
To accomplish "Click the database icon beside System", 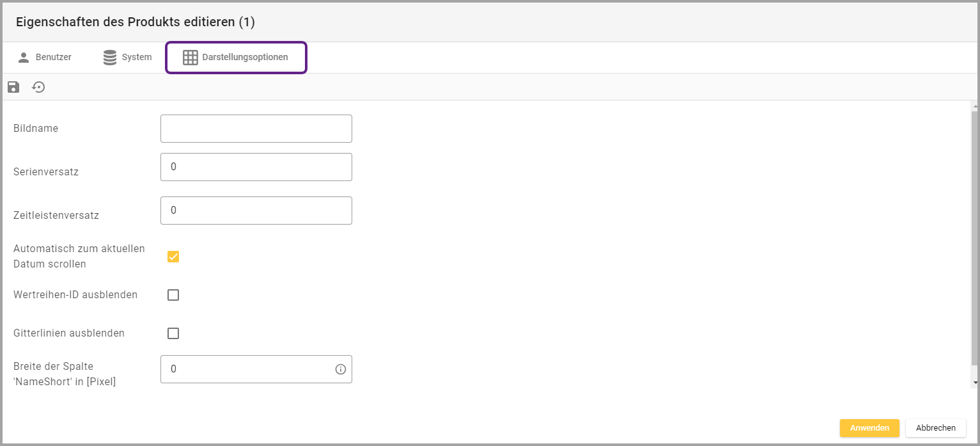I will [110, 58].
